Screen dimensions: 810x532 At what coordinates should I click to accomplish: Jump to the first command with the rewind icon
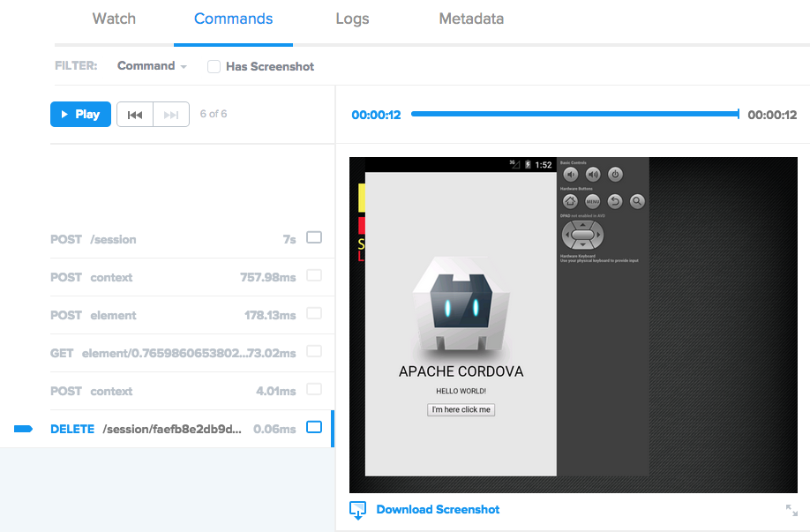pyautogui.click(x=135, y=114)
